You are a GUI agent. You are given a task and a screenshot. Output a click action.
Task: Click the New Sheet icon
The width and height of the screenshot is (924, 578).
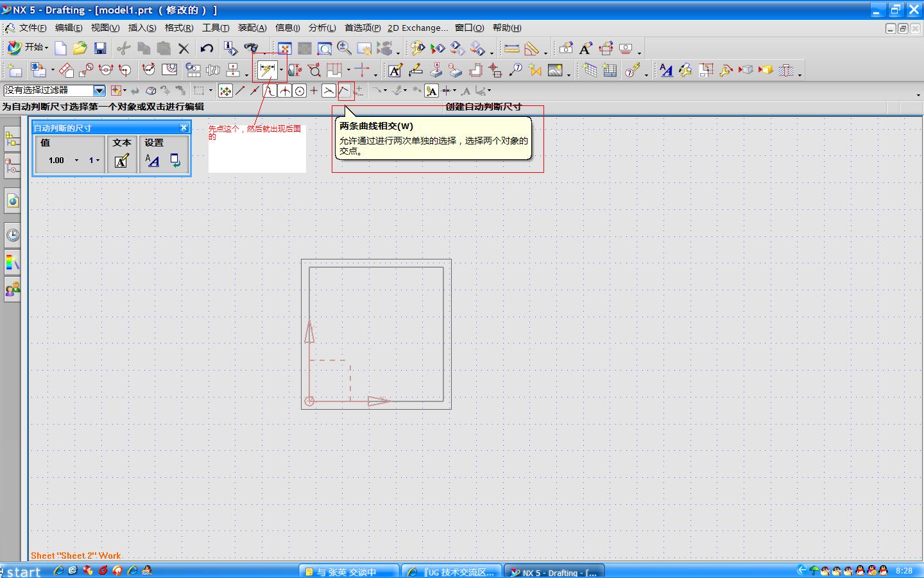(15, 70)
